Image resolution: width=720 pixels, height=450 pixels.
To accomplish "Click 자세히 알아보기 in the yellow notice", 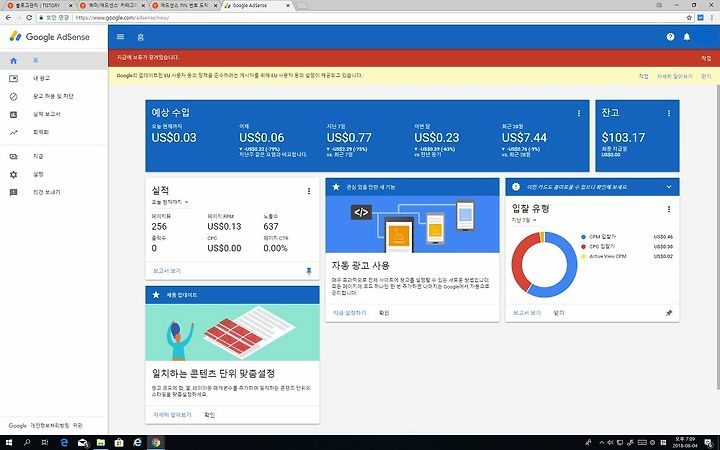I will (x=675, y=76).
